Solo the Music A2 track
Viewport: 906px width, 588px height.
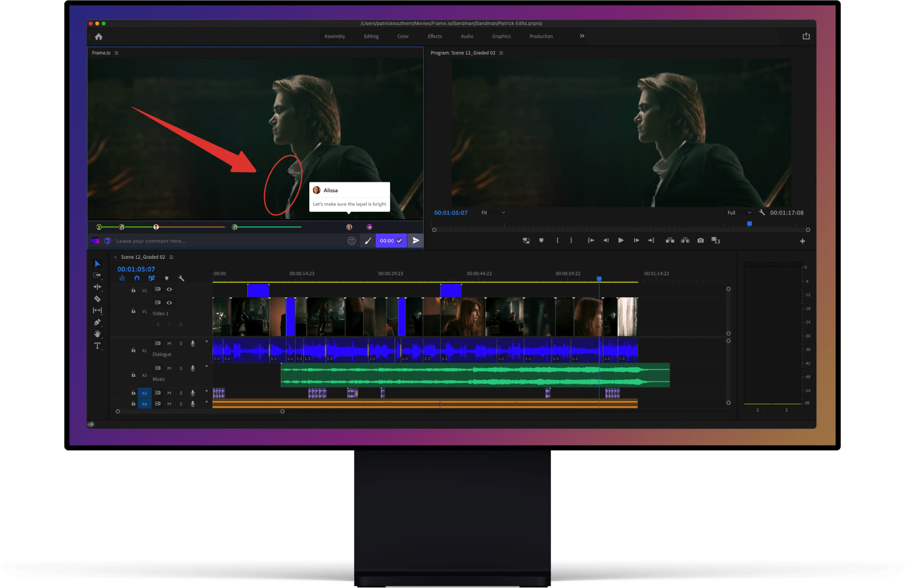(x=181, y=368)
